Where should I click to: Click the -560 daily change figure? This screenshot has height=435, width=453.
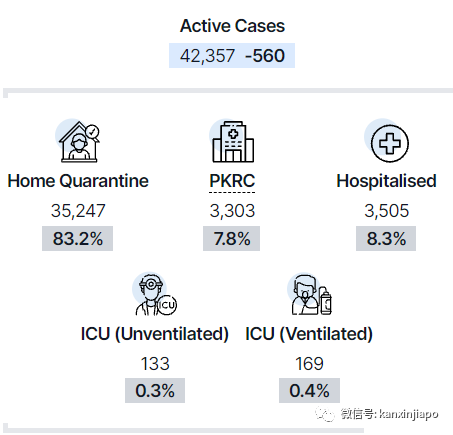[265, 56]
